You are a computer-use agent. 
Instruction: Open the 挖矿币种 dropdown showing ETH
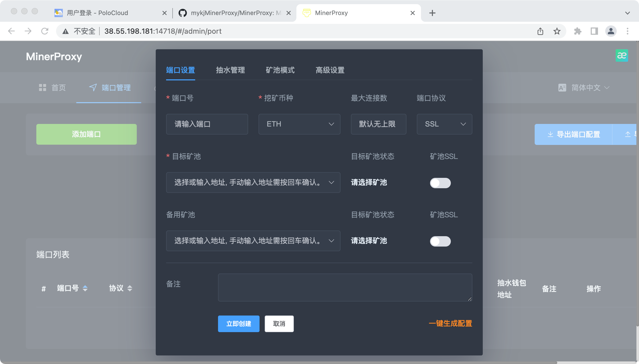pos(299,124)
